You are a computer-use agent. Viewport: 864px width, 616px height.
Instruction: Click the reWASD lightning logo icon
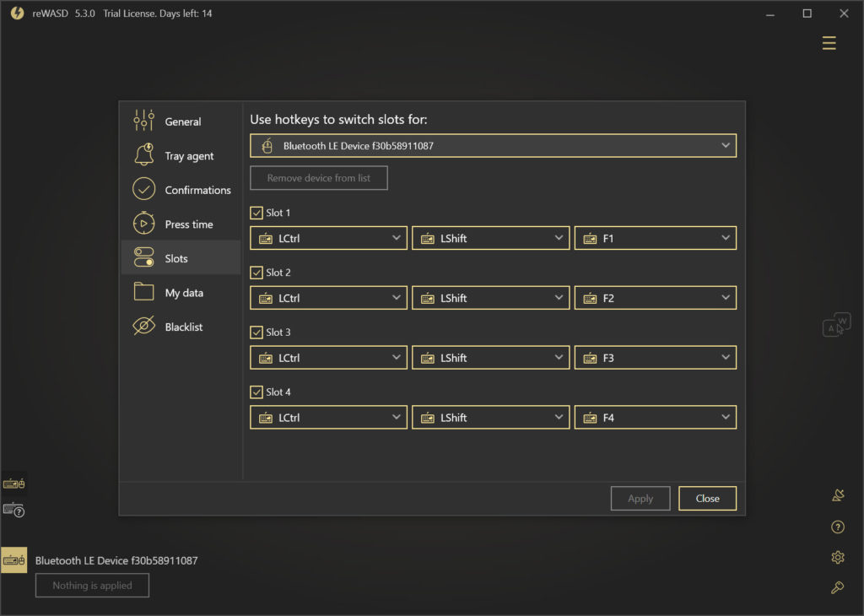[x=17, y=13]
